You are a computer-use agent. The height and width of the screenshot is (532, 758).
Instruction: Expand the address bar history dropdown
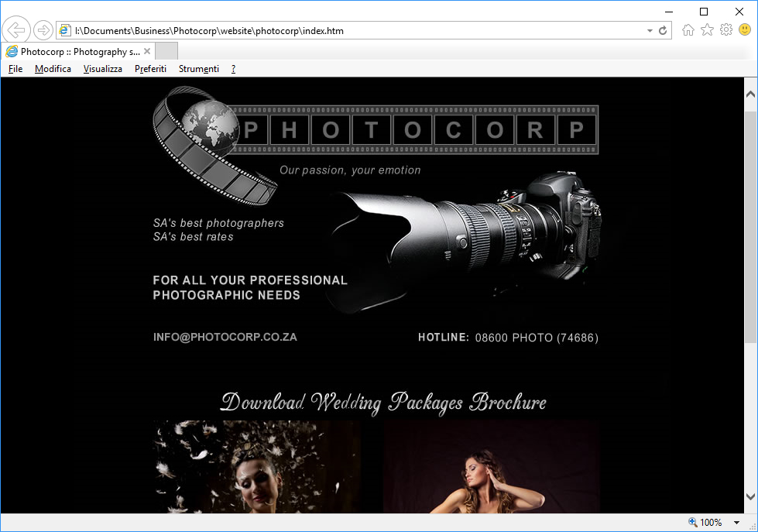pos(650,30)
